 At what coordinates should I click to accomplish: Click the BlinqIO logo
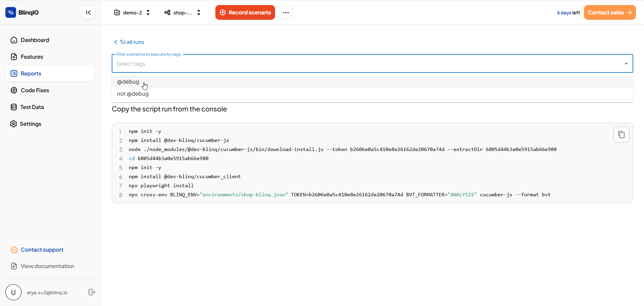(x=22, y=12)
